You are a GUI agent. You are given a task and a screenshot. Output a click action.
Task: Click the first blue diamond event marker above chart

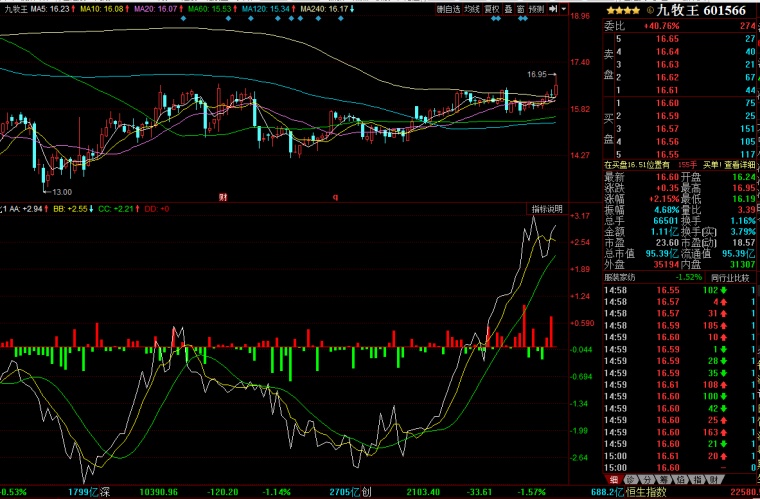pyautogui.click(x=183, y=18)
